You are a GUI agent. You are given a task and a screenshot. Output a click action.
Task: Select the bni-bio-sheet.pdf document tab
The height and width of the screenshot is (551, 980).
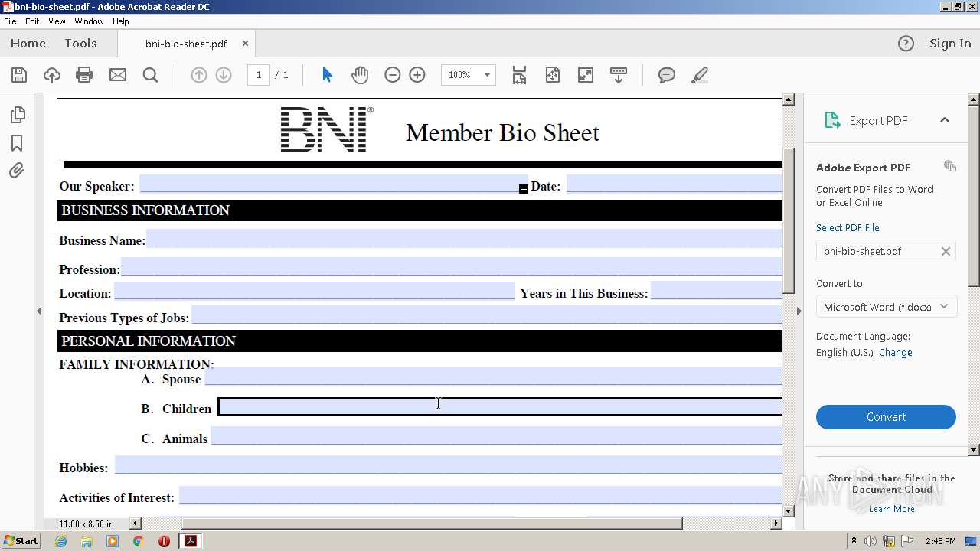pyautogui.click(x=186, y=44)
